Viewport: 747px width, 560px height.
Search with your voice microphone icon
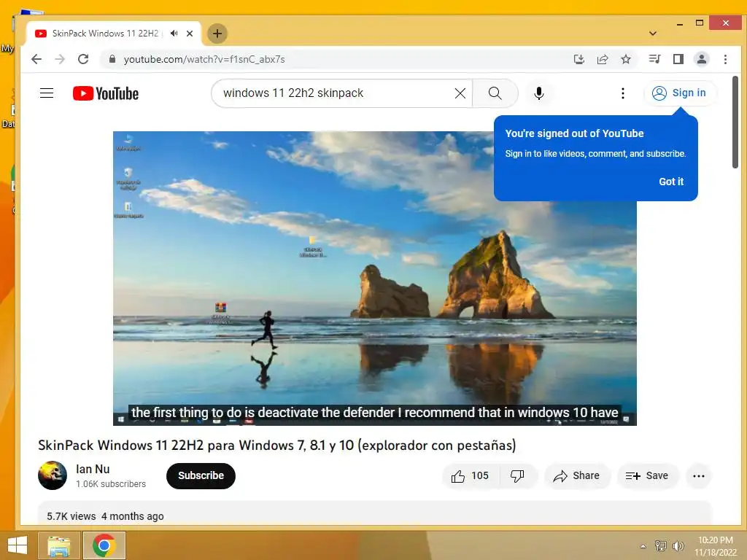coord(539,93)
